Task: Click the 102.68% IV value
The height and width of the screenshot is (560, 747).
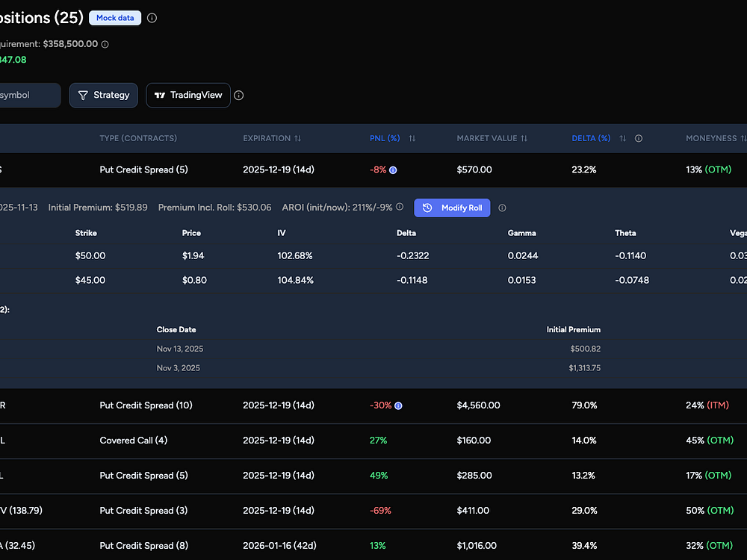Action: [295, 255]
